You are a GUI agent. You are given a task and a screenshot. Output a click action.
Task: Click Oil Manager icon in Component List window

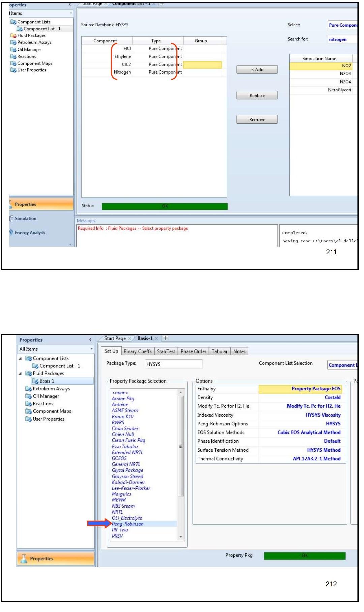point(13,50)
